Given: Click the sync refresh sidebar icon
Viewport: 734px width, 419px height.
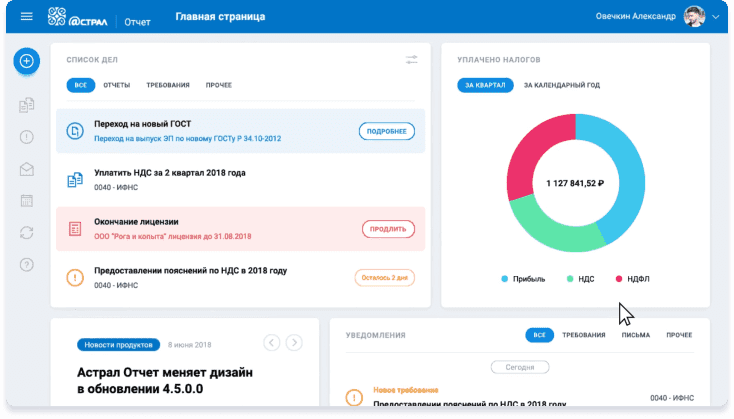Looking at the screenshot, I should point(27,233).
